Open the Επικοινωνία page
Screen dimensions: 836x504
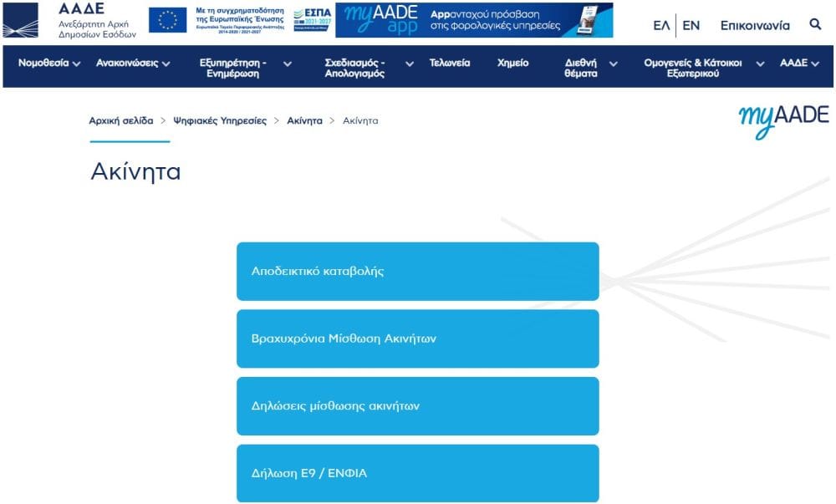point(755,25)
